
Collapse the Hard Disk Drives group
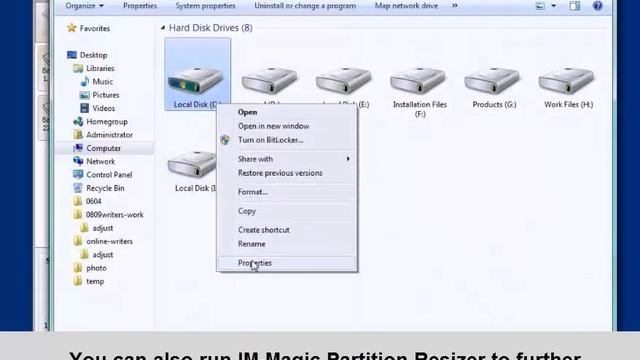(x=163, y=28)
